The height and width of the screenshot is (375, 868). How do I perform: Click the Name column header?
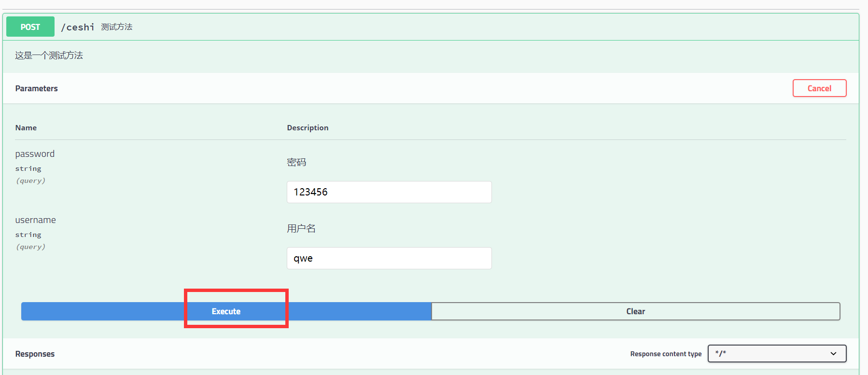[x=26, y=128]
